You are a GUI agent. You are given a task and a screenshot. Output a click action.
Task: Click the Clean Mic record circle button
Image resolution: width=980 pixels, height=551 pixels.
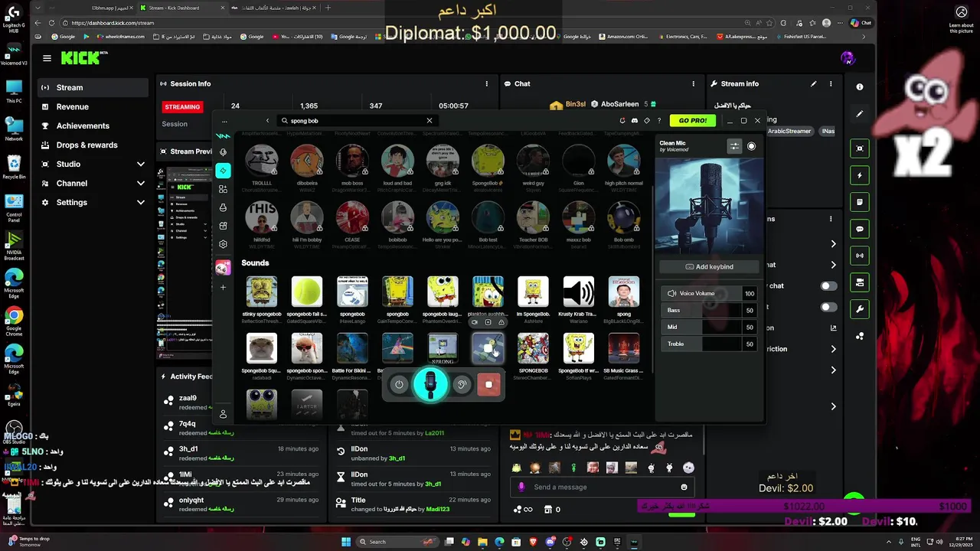751,146
